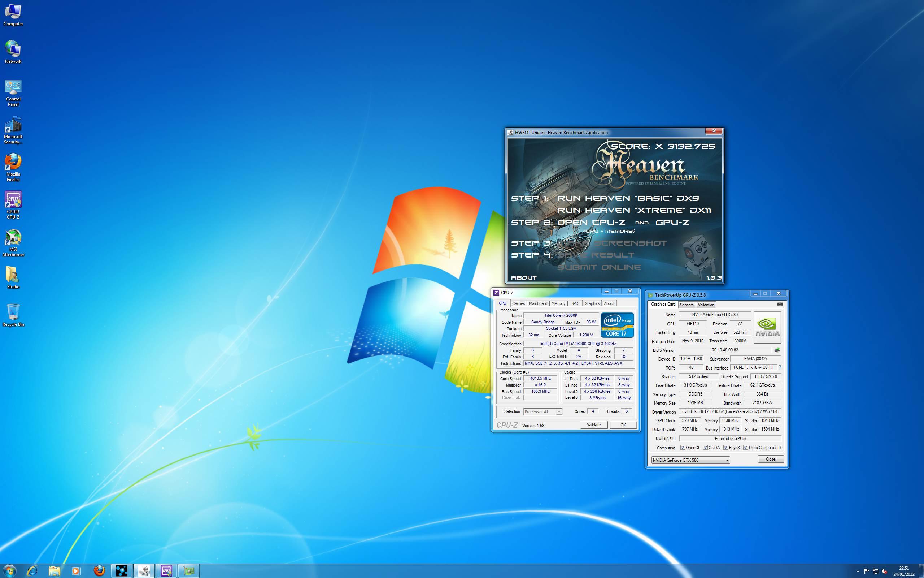Open the Recycle Bin
The width and height of the screenshot is (924, 578).
13,315
